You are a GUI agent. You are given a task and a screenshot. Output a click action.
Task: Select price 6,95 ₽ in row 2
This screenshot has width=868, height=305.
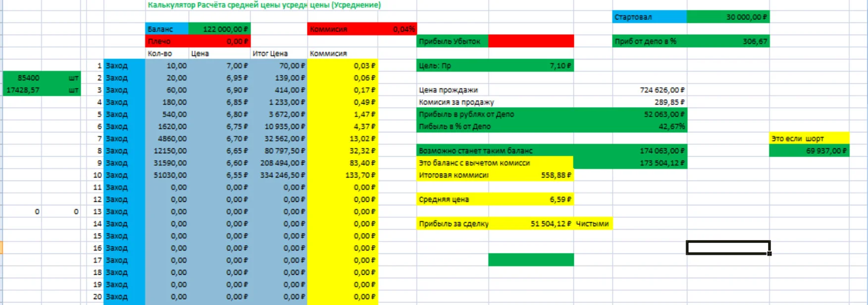(x=219, y=78)
